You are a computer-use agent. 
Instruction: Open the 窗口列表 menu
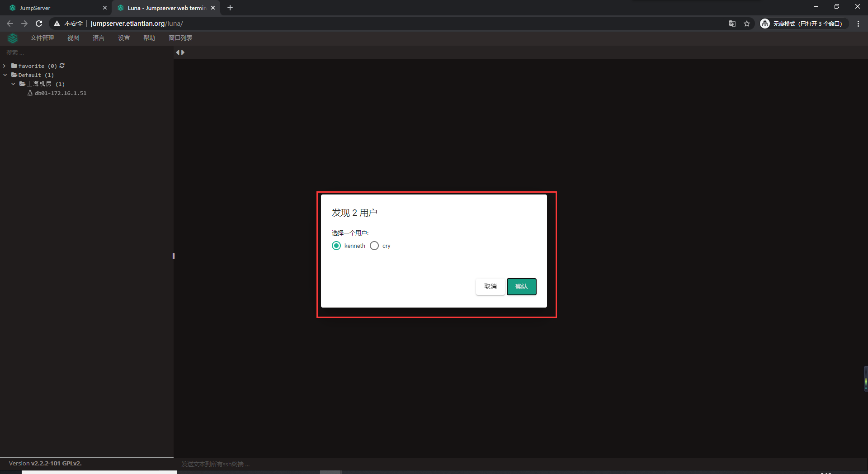[180, 38]
